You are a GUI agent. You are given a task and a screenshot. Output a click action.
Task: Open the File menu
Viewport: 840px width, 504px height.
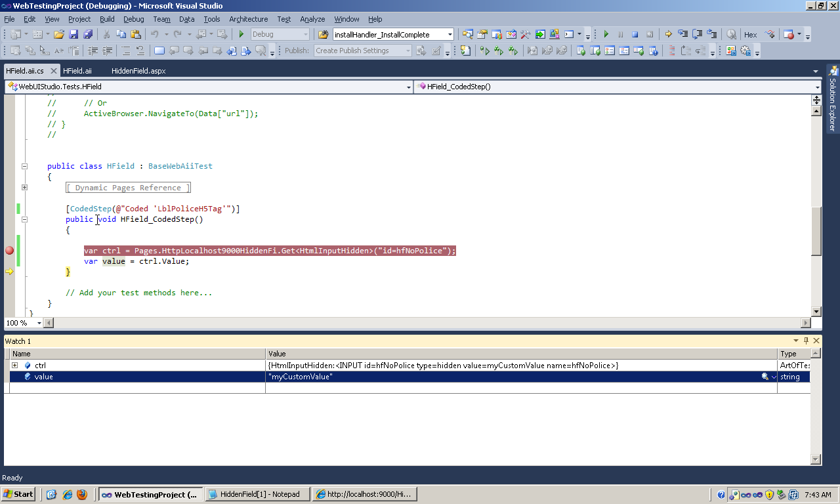(x=9, y=19)
